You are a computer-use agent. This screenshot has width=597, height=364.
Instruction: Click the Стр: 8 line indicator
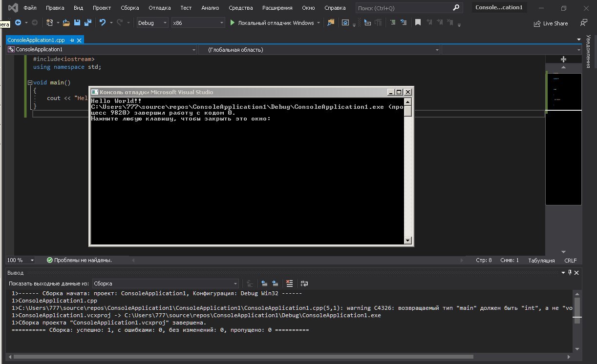(x=484, y=260)
